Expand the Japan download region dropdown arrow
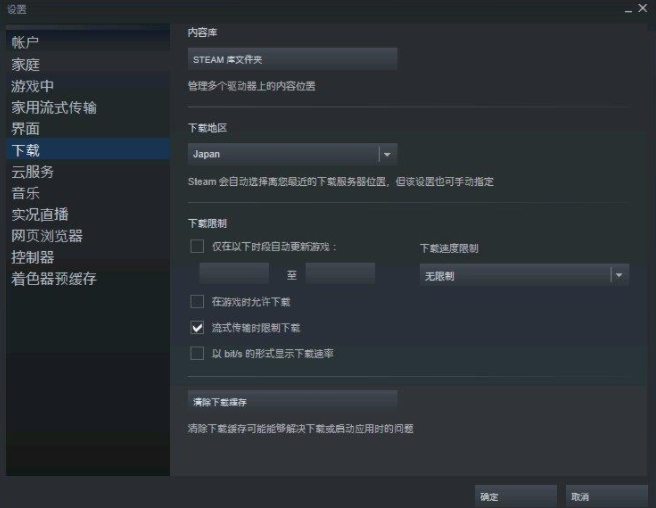This screenshot has width=656, height=508. click(x=387, y=154)
